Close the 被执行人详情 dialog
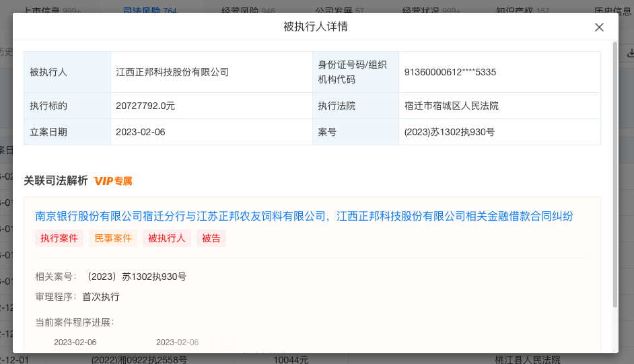This screenshot has height=364, width=634. pyautogui.click(x=599, y=27)
